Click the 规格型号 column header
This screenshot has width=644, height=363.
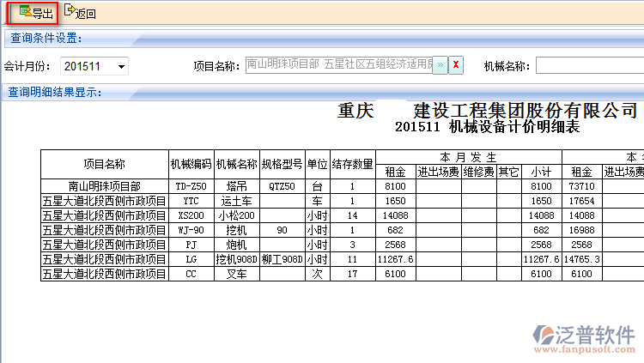[x=282, y=164]
